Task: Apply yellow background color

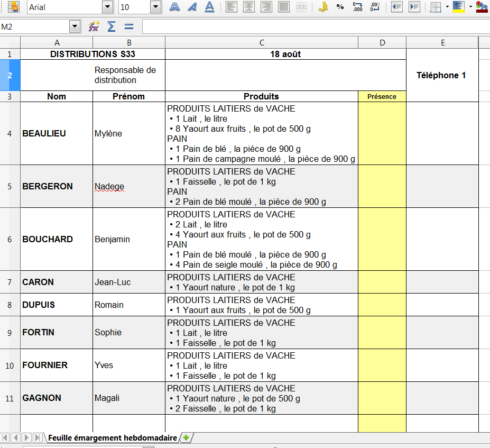Action: tap(458, 7)
